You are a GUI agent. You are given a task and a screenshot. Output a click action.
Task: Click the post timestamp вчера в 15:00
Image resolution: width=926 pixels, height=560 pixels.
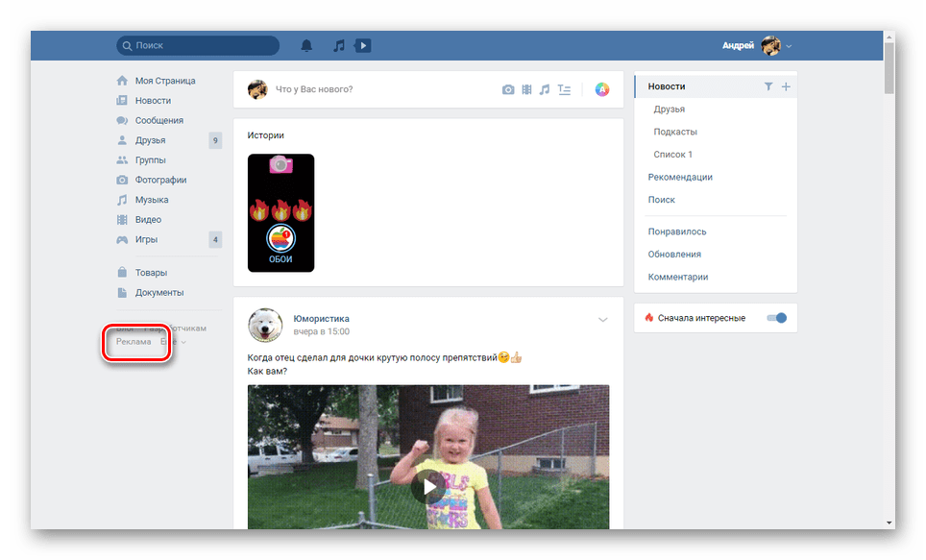(x=321, y=331)
